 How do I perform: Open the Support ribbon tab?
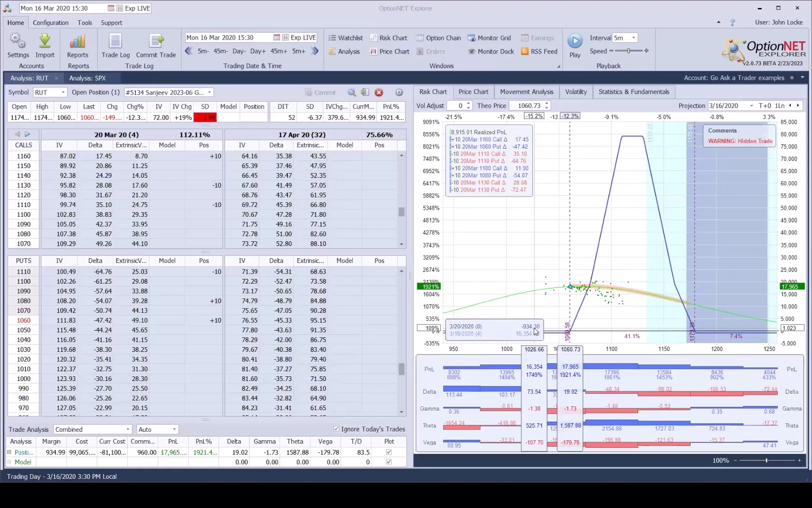tap(111, 23)
